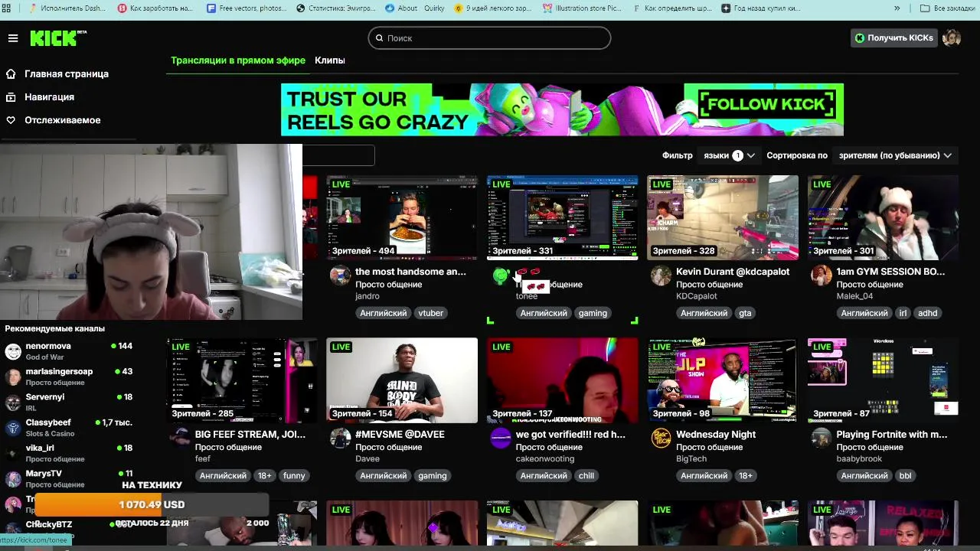Viewport: 980px width, 551px height.
Task: Open title the most handsome an...
Action: 410,272
